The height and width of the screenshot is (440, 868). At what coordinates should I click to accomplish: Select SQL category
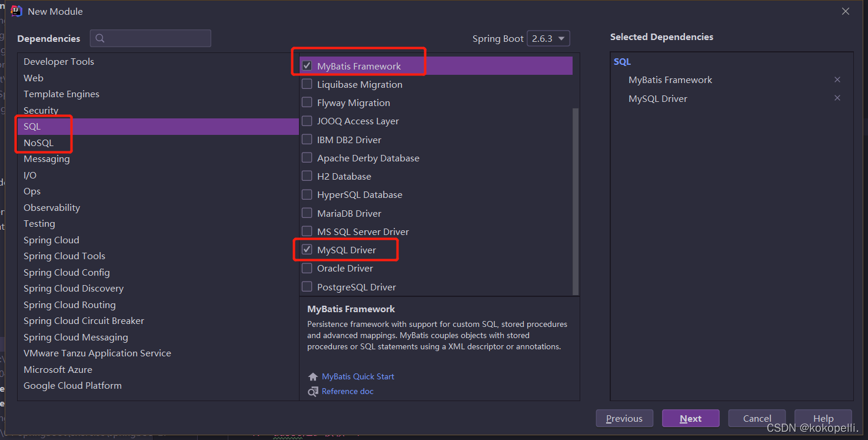tap(158, 127)
